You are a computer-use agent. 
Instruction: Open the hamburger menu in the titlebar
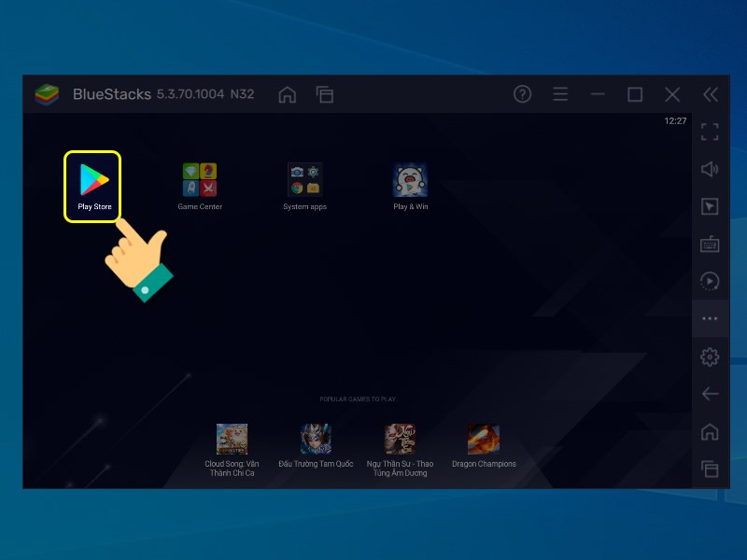point(559,94)
